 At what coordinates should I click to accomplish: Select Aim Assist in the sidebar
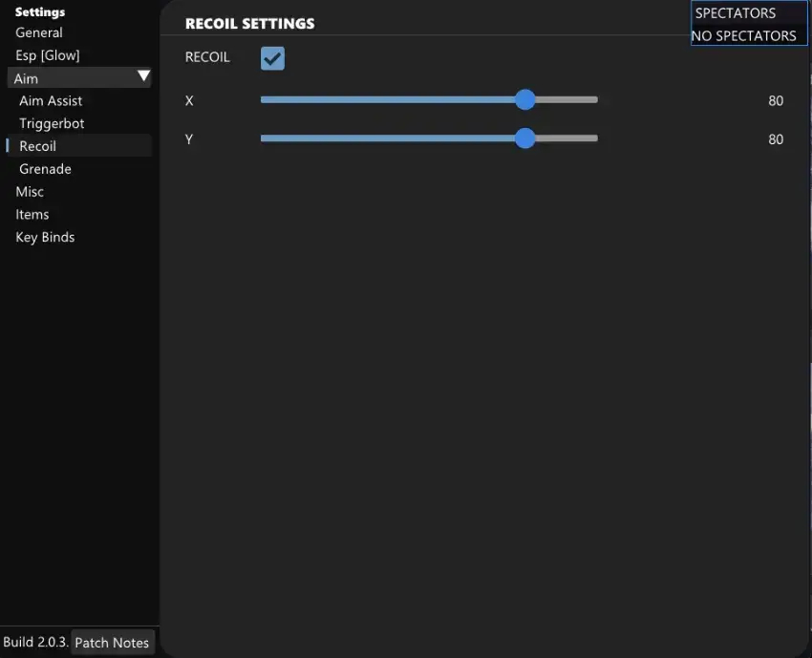[51, 100]
